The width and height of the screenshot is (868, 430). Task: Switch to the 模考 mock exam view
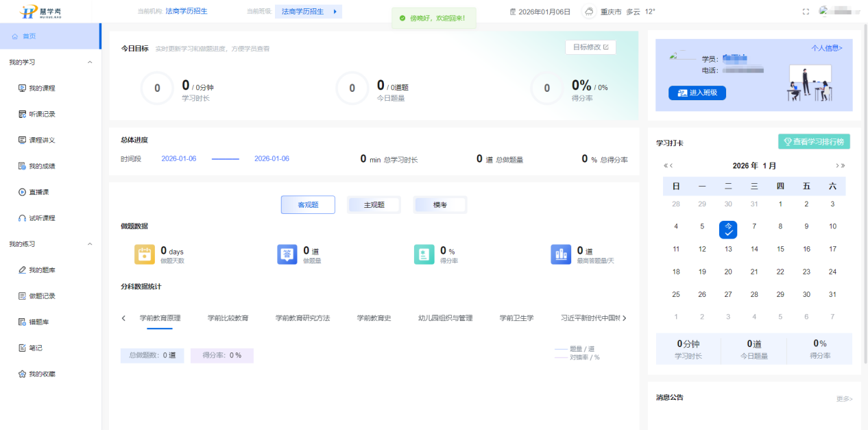[439, 204]
